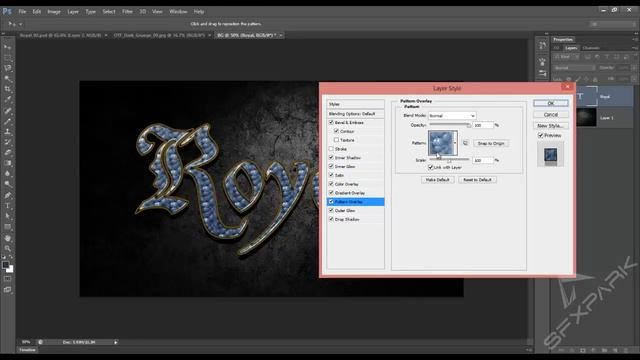Screen dimensions: 640x360
Task: Click Cancel in Layer Style dialog
Action: coord(551,115)
